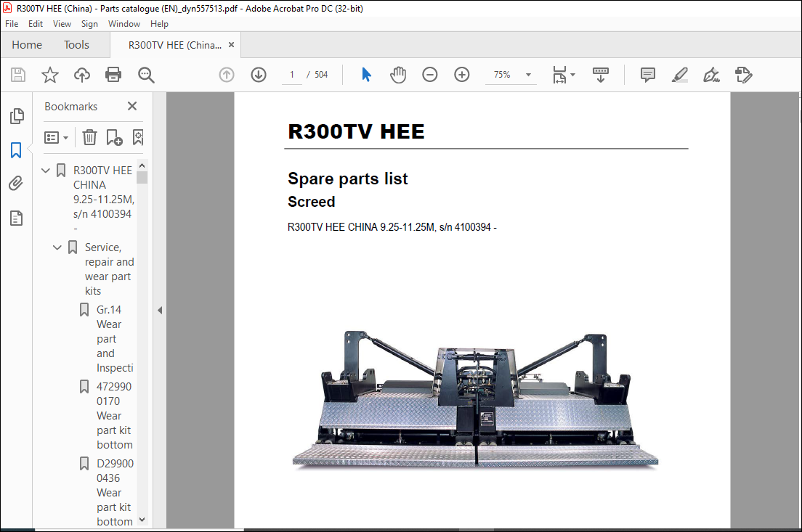Image resolution: width=802 pixels, height=532 pixels.
Task: Click bookmarks scrollbar up arrow
Action: click(x=142, y=165)
